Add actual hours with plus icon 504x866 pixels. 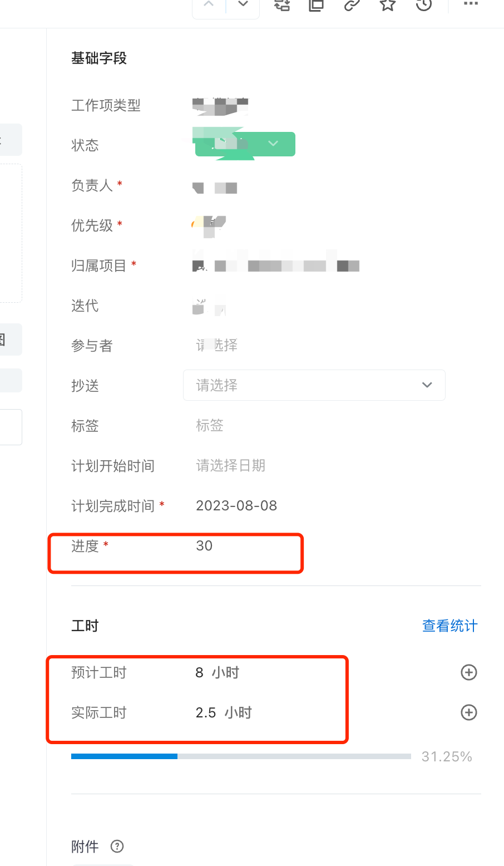[x=469, y=712]
